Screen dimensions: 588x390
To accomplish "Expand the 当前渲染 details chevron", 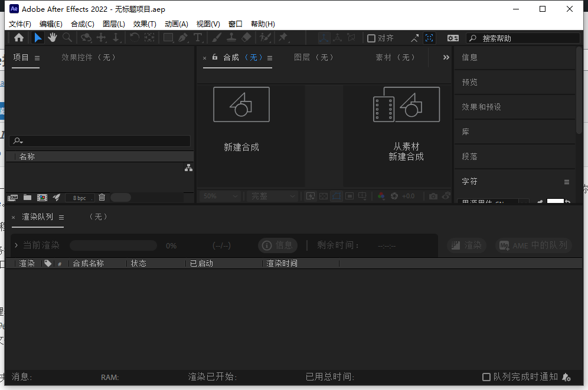I will [16, 245].
